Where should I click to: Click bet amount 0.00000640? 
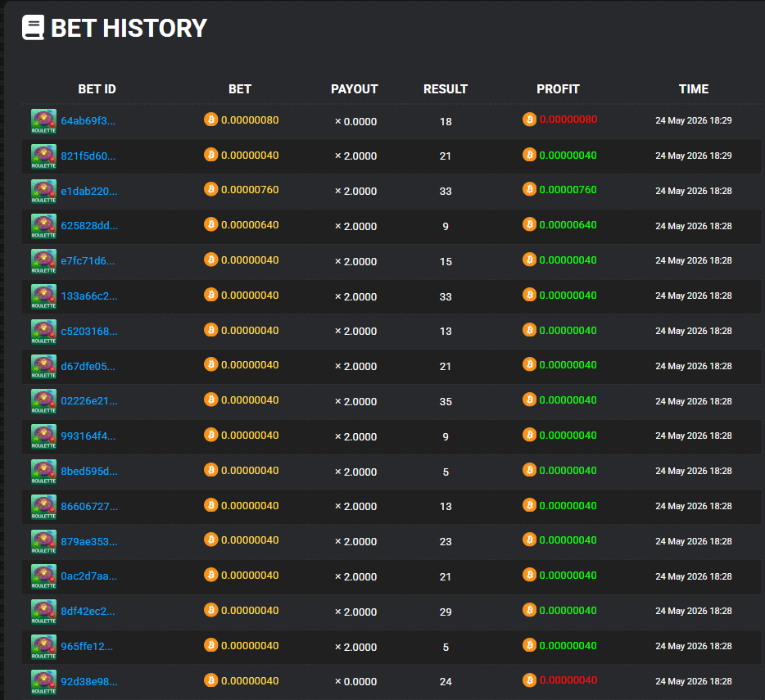point(250,225)
